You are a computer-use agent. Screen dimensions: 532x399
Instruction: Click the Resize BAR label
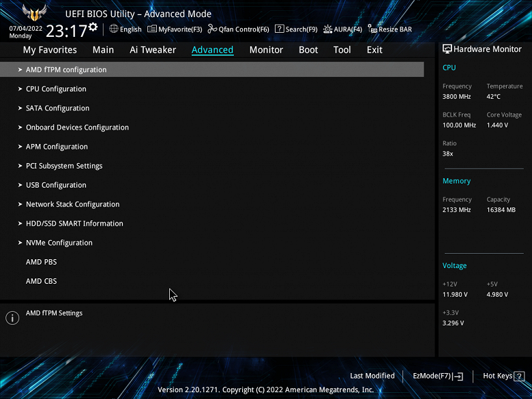(396, 29)
